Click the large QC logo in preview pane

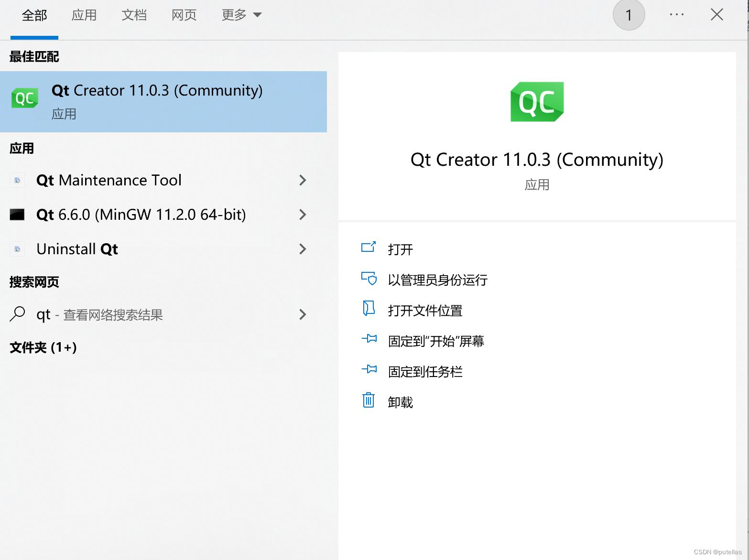[537, 102]
